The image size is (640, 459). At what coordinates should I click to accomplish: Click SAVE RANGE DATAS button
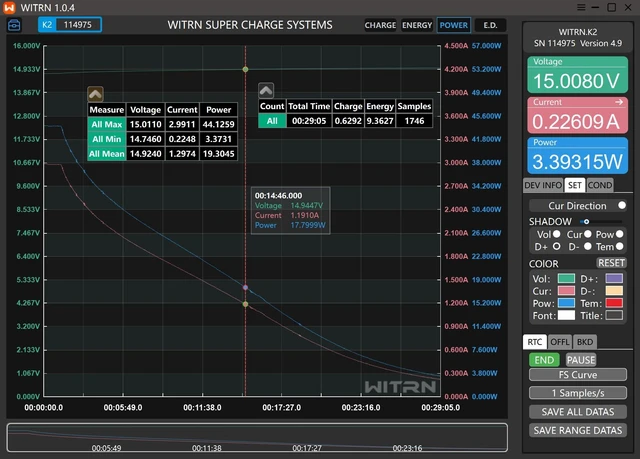tap(578, 430)
